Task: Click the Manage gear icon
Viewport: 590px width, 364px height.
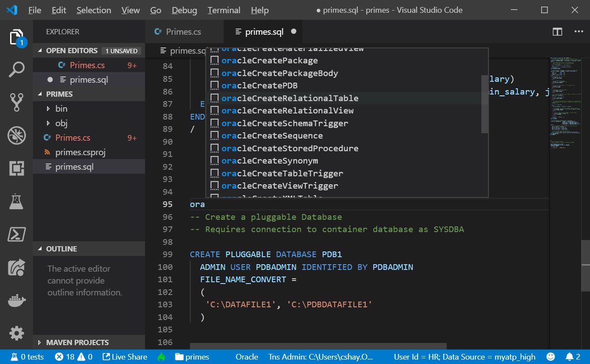Action: (x=16, y=333)
